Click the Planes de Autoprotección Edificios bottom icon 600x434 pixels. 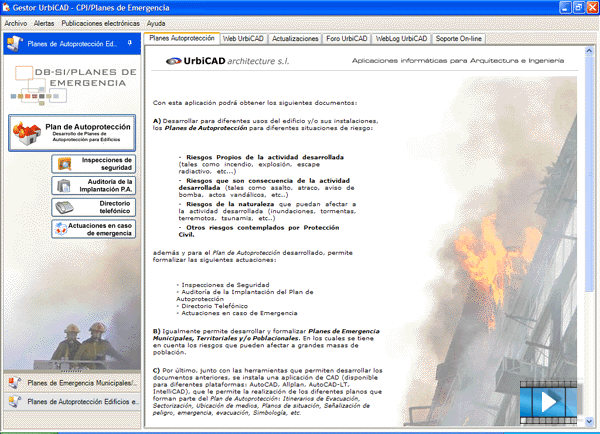click(x=15, y=401)
